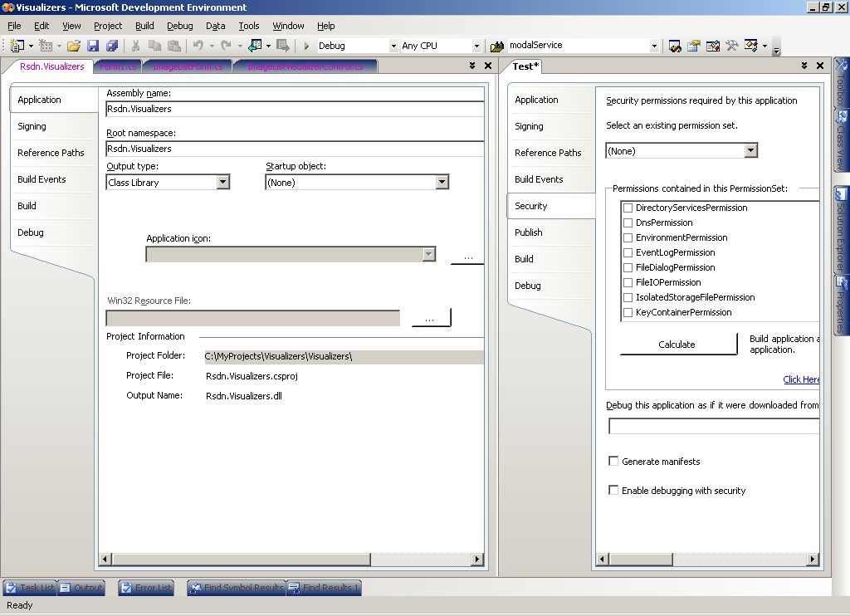Expand the Startup object combo box
The height and width of the screenshot is (616, 850).
(442, 183)
